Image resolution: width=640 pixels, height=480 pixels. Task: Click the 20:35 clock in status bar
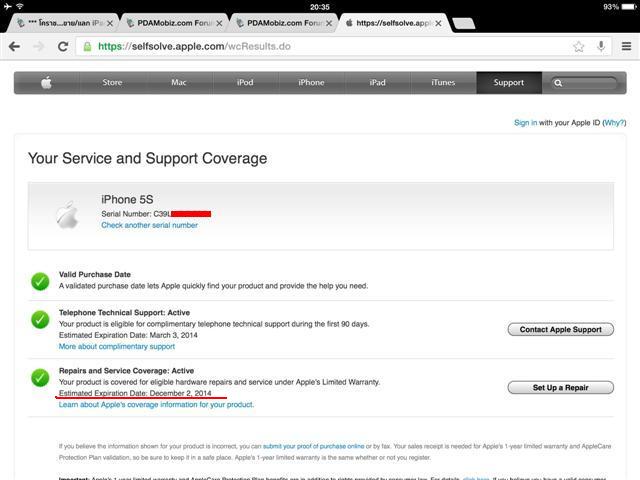coord(320,7)
